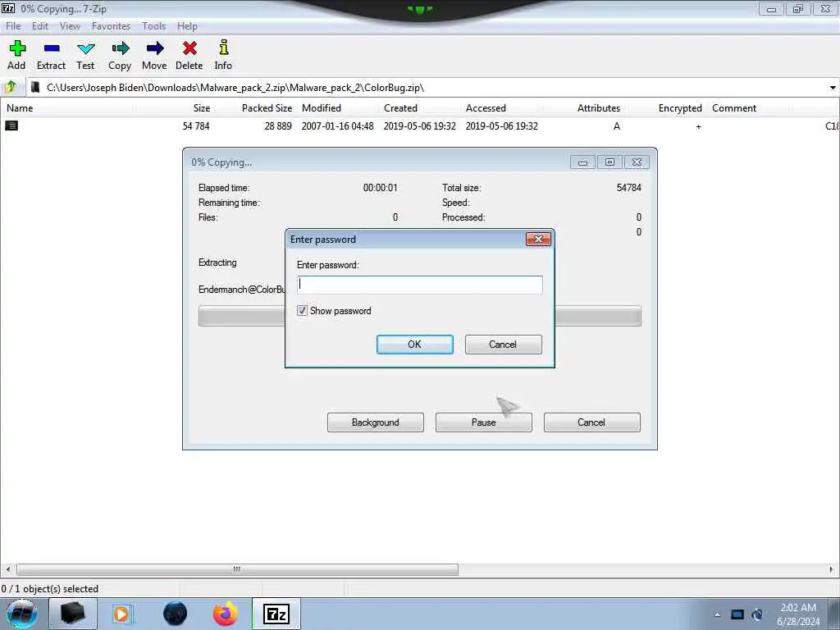Maximize the Copying dialog
The height and width of the screenshot is (630, 840).
[x=609, y=162]
